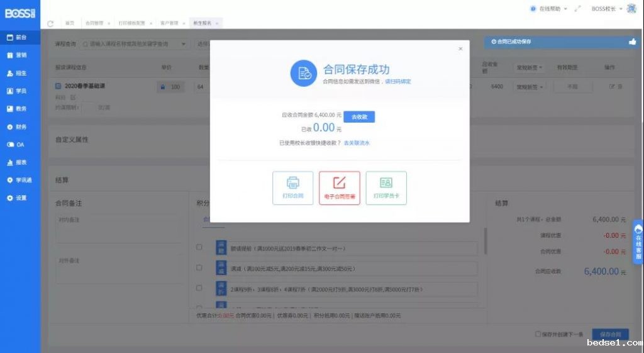Open the BOSS校长 user menu
Viewport: 644px width, 353px height.
(607, 9)
